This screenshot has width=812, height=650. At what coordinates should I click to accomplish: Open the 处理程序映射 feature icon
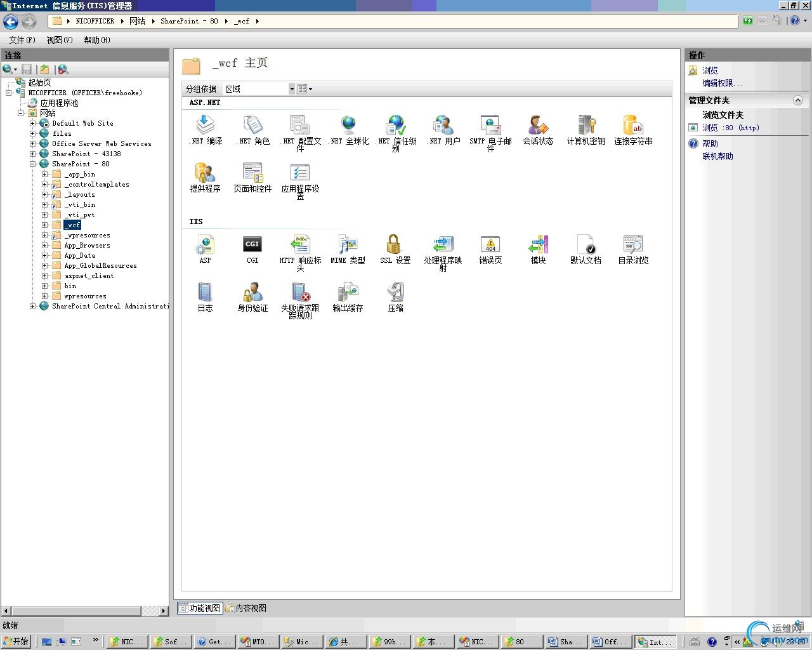pyautogui.click(x=443, y=253)
